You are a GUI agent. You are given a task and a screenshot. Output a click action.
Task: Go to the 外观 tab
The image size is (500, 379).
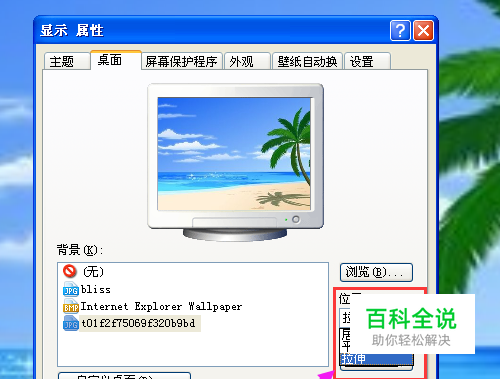tap(247, 61)
